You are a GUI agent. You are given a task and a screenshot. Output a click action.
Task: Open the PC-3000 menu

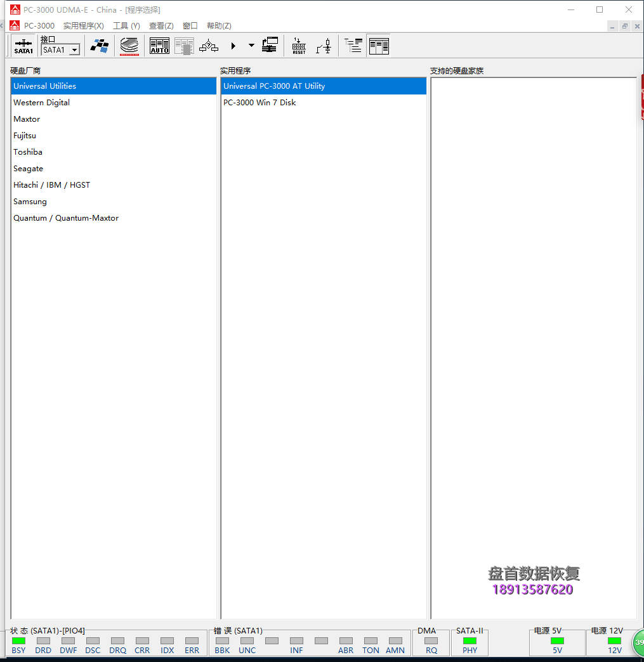pos(39,26)
